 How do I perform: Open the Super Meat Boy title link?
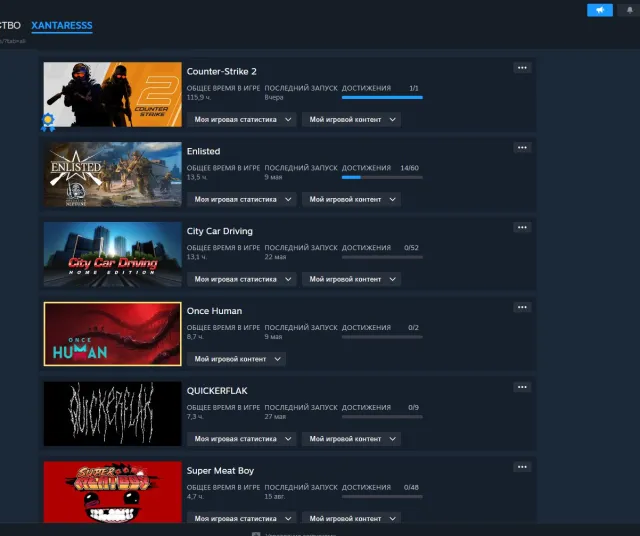pos(220,471)
